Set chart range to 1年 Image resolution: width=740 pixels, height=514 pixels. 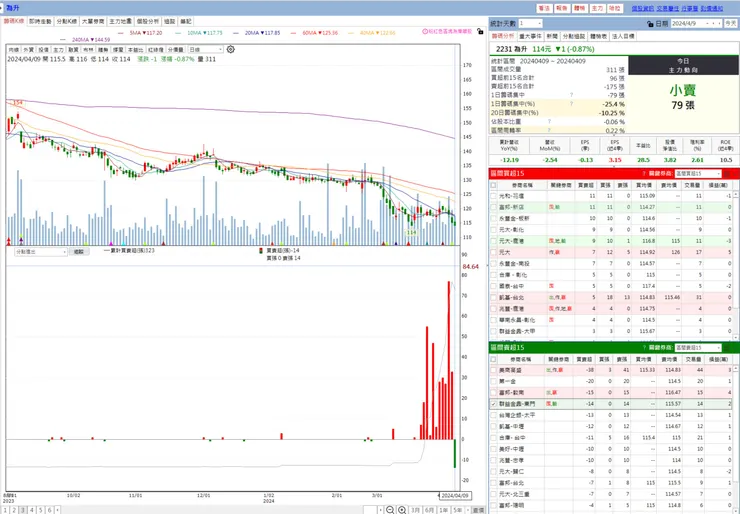coord(444,510)
